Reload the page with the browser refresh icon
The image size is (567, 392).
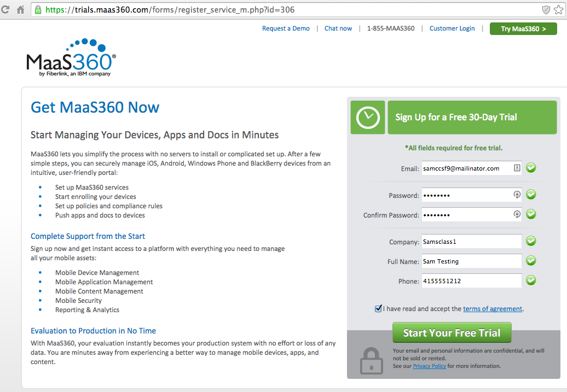tap(5, 9)
